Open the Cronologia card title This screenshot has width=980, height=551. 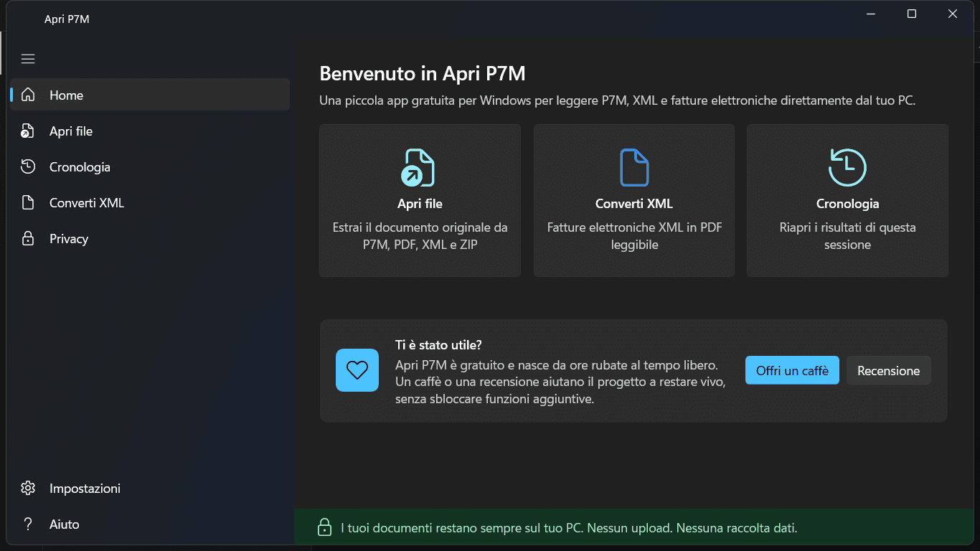[x=847, y=204]
